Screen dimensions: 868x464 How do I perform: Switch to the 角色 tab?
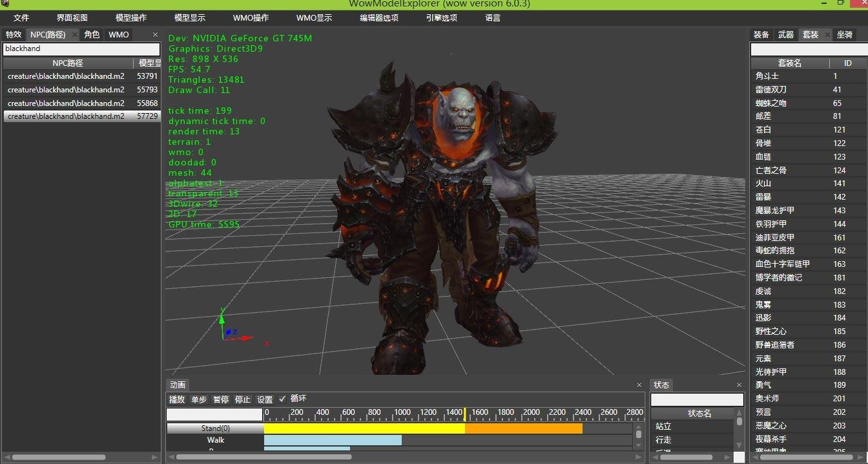tap(92, 35)
